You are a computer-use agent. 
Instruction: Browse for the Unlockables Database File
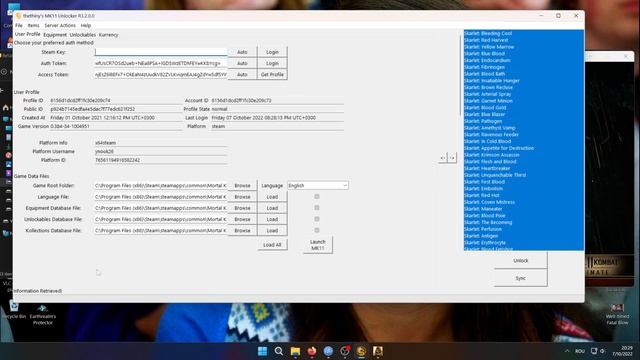tap(242, 219)
